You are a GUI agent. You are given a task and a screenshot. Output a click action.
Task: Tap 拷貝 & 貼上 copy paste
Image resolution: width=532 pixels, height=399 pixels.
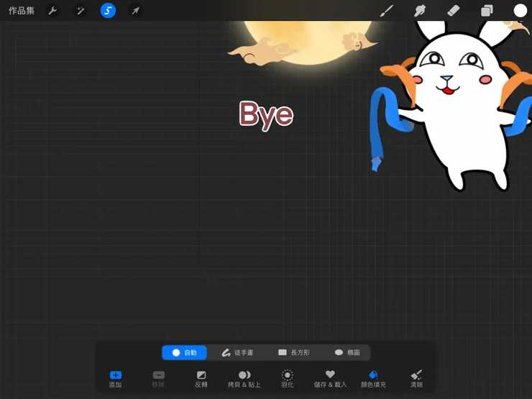tap(244, 379)
